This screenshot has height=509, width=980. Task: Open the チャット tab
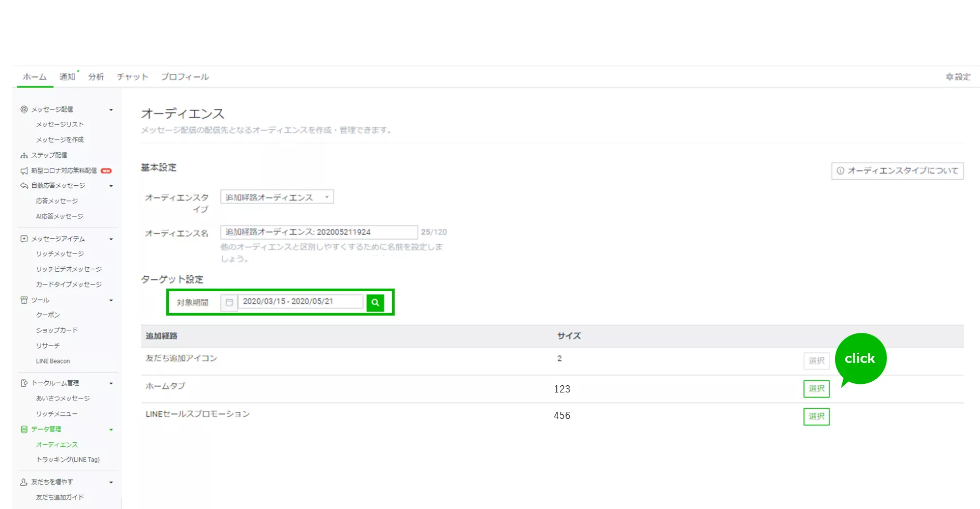[132, 77]
